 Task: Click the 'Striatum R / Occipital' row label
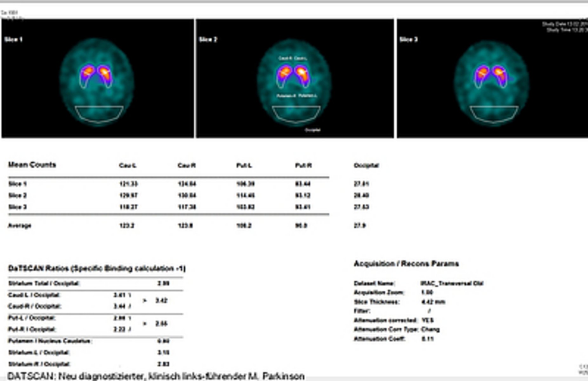coord(39,364)
